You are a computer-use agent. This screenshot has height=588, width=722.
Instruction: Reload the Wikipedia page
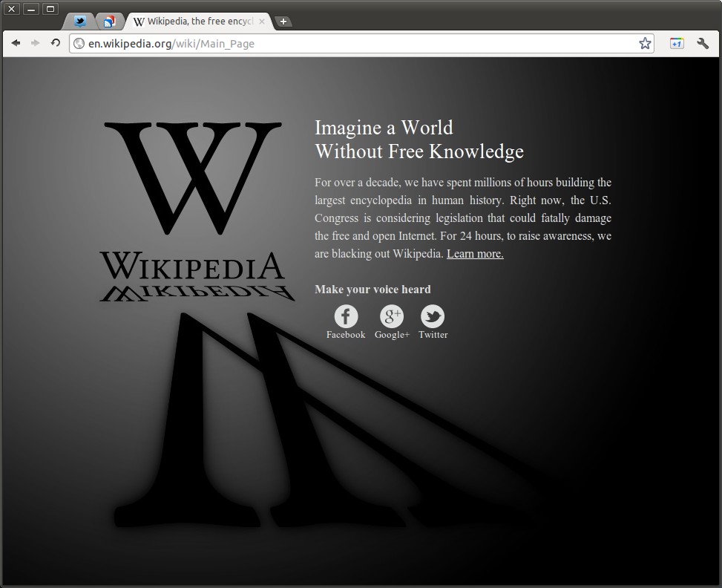coord(55,43)
